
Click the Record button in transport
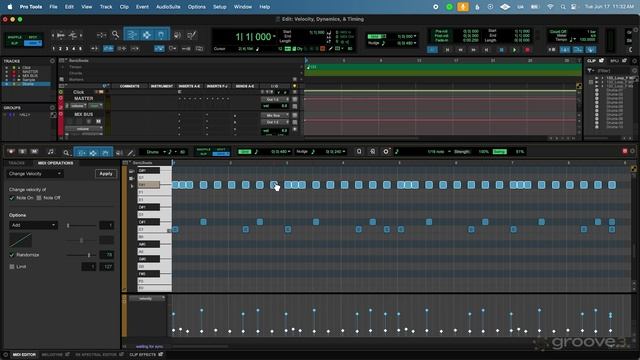(x=527, y=50)
